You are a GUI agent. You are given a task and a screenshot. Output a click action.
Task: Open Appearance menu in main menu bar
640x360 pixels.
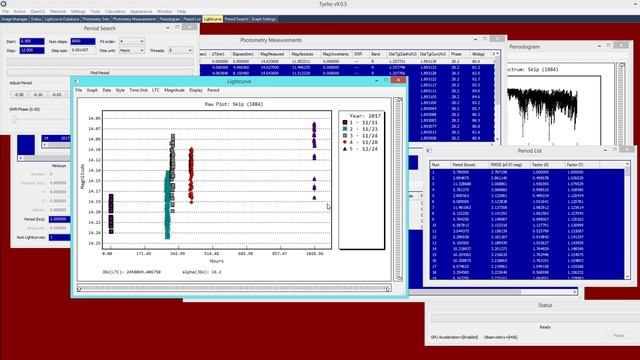(x=141, y=11)
